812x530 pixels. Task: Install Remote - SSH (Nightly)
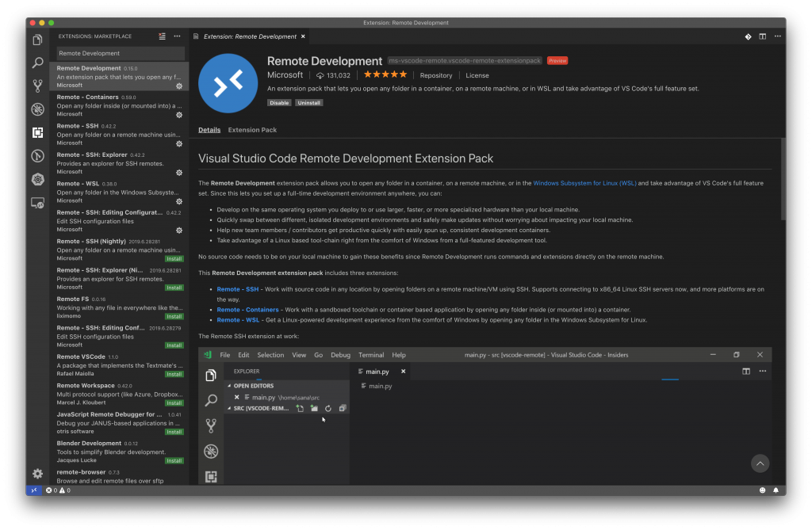pyautogui.click(x=174, y=259)
